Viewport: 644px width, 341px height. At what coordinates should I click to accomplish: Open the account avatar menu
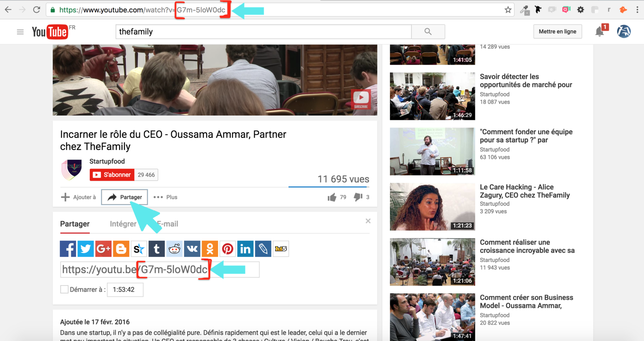point(624,31)
